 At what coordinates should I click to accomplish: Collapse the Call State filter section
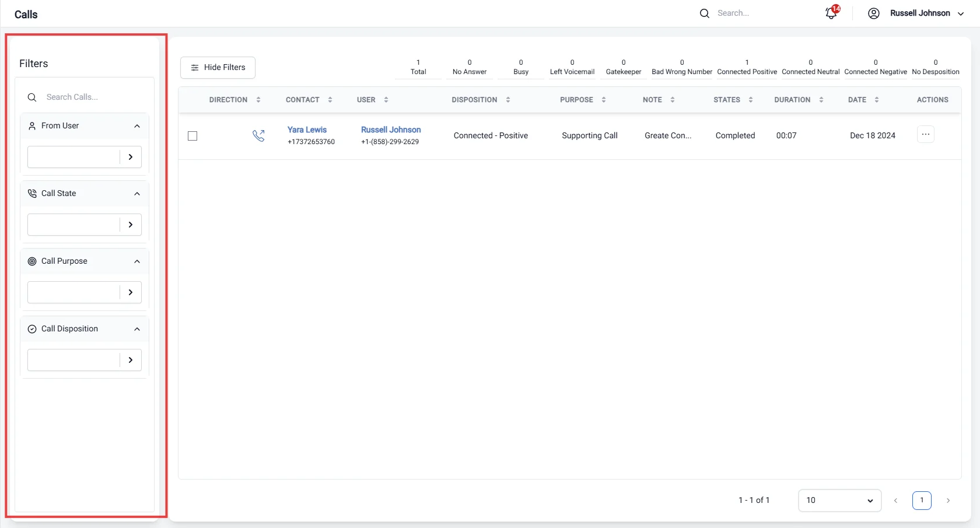click(x=137, y=194)
